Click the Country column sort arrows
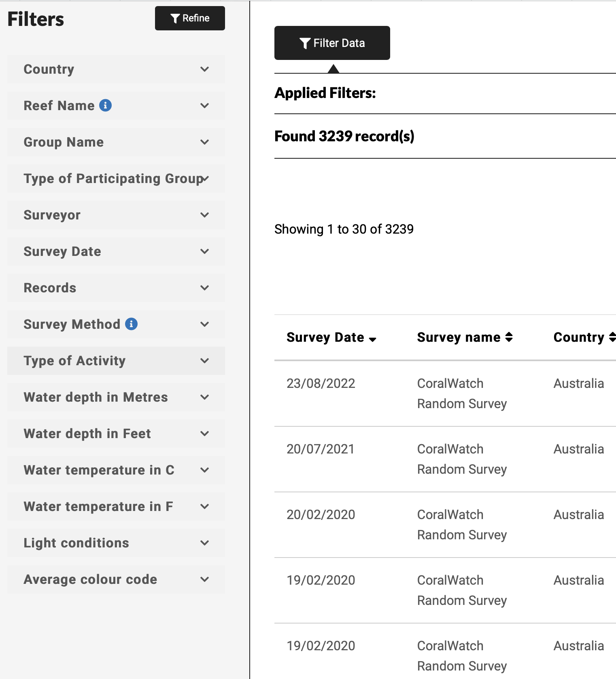Image resolution: width=616 pixels, height=679 pixels. point(612,337)
